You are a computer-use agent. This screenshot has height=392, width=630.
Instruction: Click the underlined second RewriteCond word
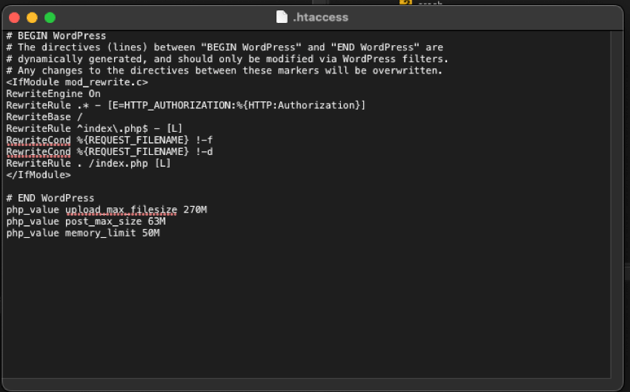39,152
